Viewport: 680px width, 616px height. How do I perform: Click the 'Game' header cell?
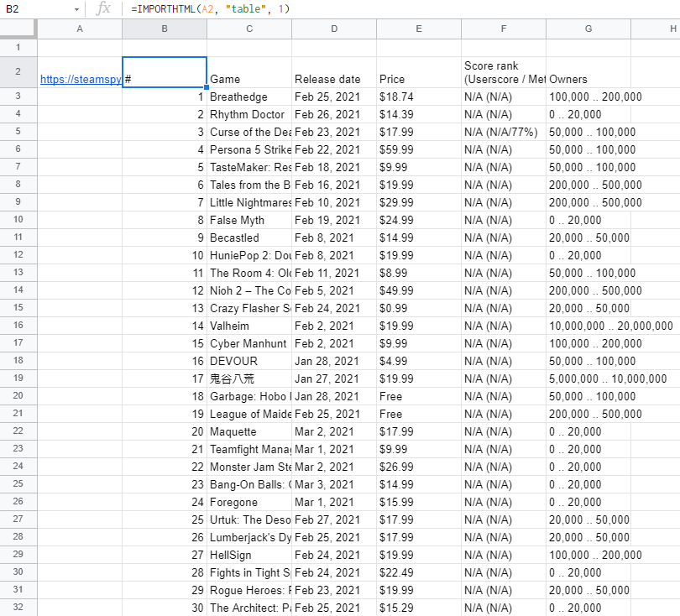click(249, 72)
